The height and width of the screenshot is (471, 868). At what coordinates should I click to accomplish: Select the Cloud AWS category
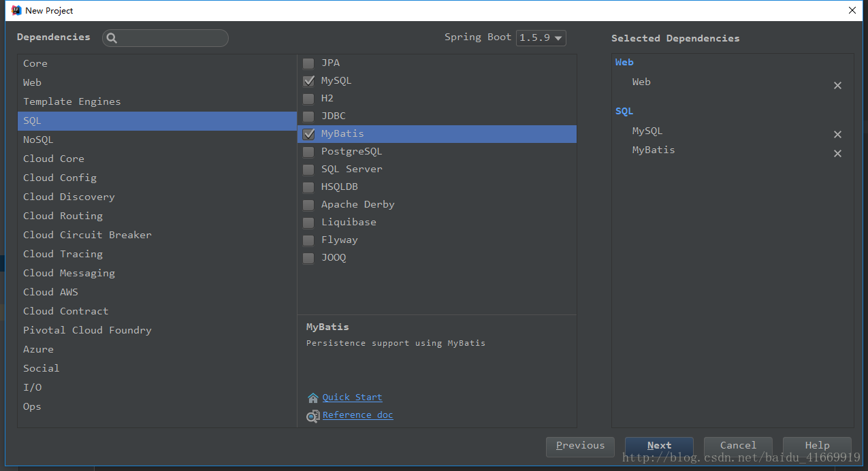157,292
